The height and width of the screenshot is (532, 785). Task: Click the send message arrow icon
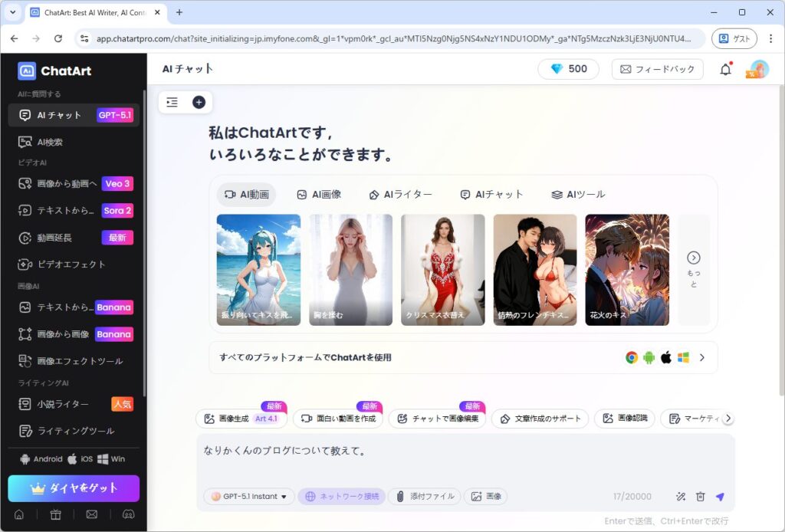point(720,497)
